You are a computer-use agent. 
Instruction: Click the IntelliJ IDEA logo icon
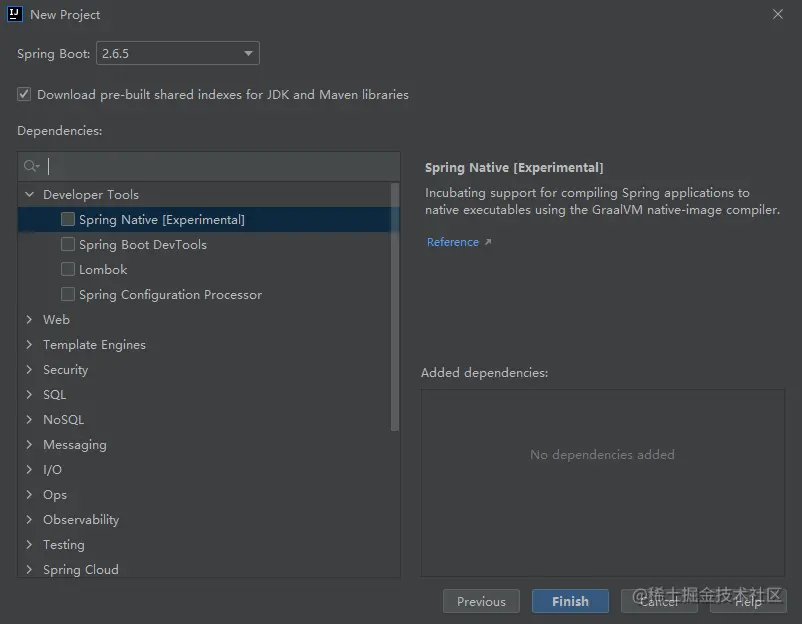coord(15,14)
